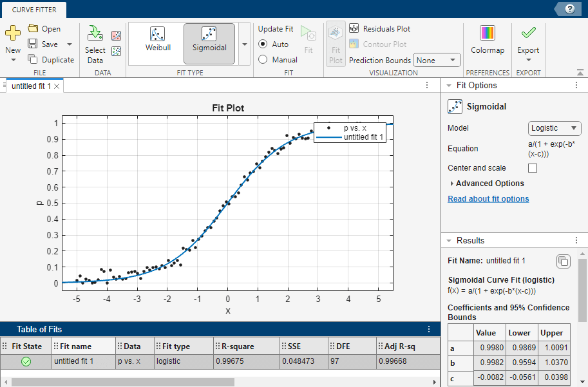
Task: Open the Read about fit options link
Action: [488, 199]
